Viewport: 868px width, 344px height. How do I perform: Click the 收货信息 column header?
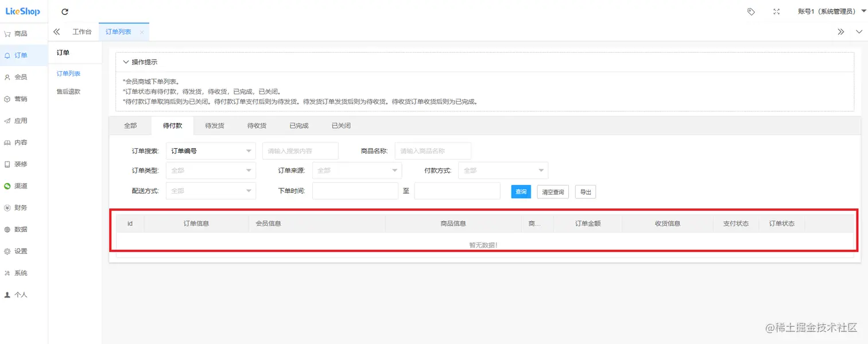click(x=668, y=223)
